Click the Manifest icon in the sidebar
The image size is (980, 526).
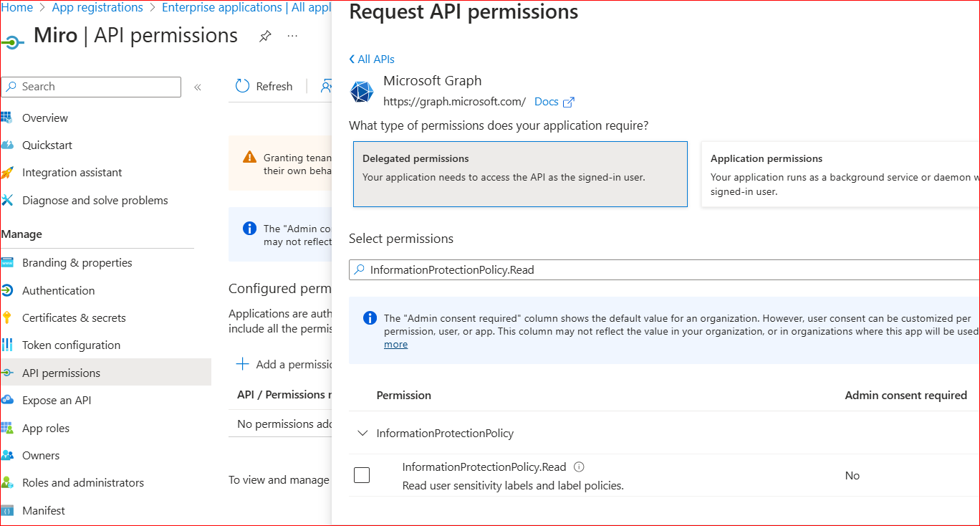7,510
